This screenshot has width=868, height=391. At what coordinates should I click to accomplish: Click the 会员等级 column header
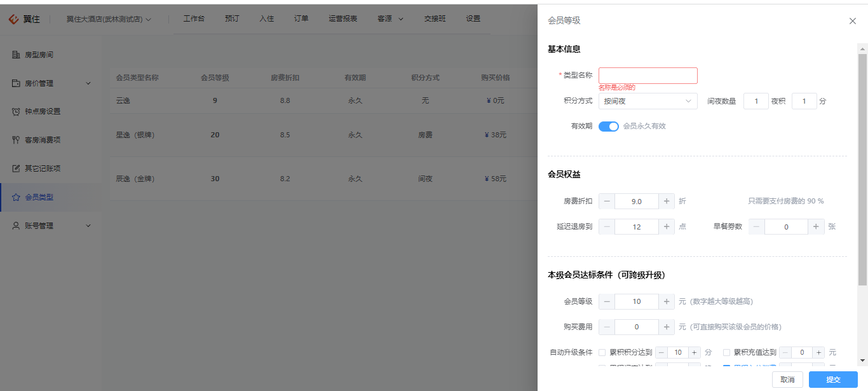(x=215, y=78)
